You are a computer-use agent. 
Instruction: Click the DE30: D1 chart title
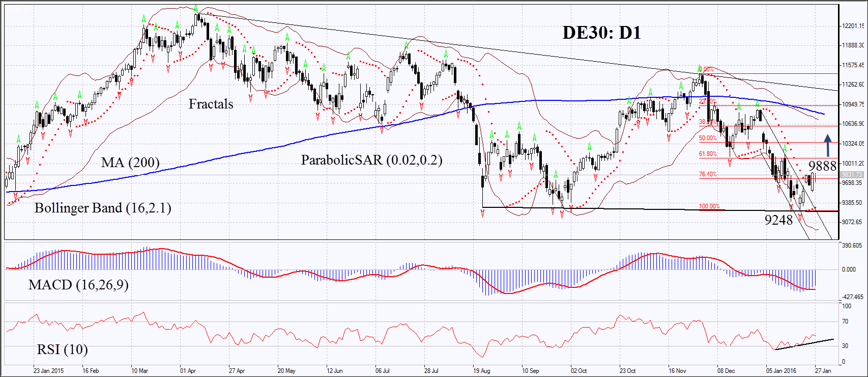[x=601, y=33]
